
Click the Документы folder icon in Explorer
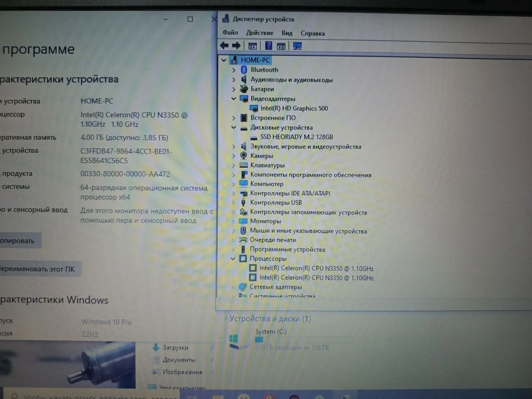[156, 360]
